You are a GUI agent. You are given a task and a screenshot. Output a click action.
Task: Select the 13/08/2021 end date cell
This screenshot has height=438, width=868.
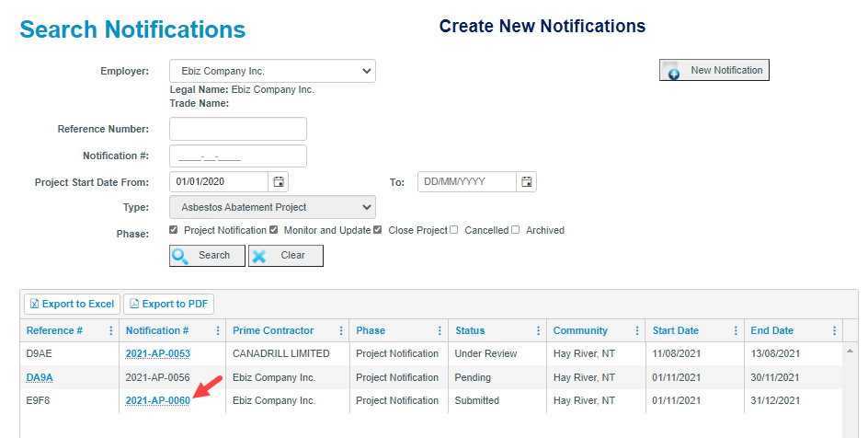pos(794,354)
